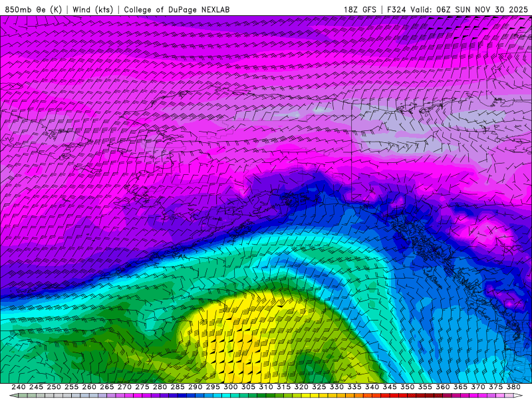This screenshot has height=399, width=532.
Task: Click the 270 value on the color scale
Action: (124, 387)
